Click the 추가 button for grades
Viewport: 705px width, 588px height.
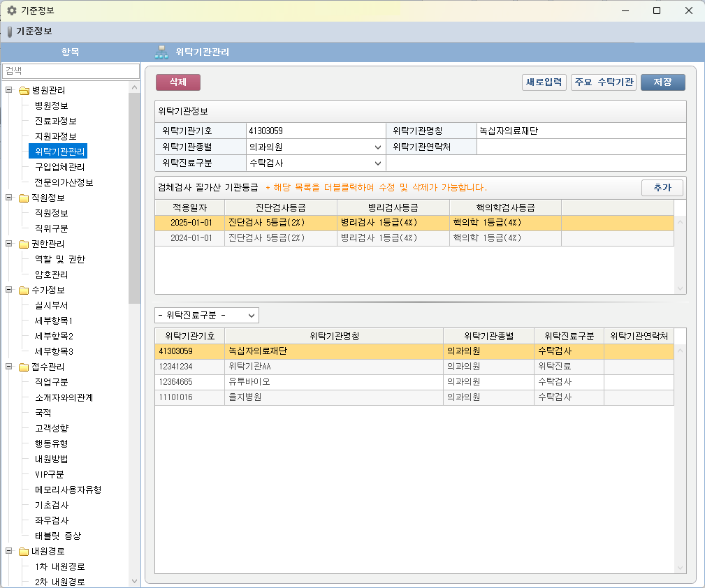pyautogui.click(x=662, y=188)
